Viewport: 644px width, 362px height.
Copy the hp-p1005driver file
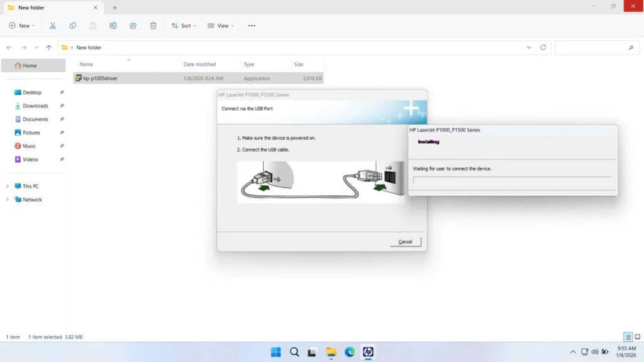(x=73, y=26)
